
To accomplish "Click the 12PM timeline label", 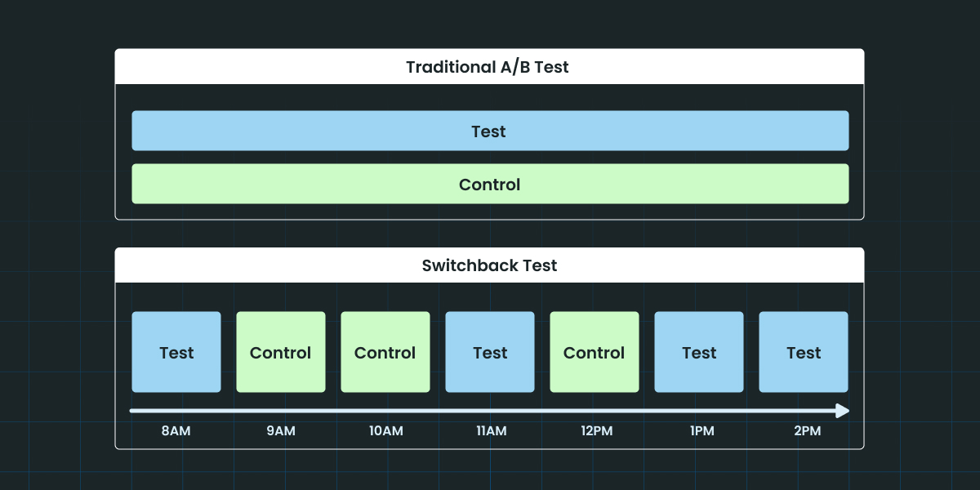I will 595,431.
